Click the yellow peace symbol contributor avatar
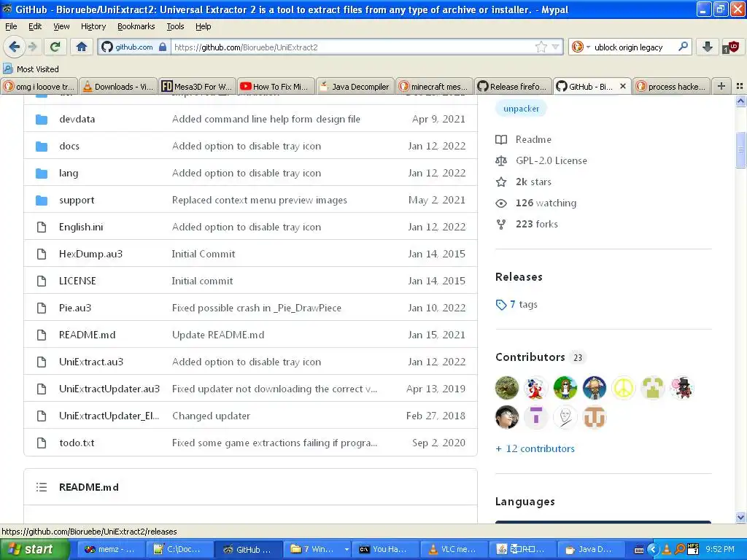Screen dimensions: 747x560 coord(624,388)
